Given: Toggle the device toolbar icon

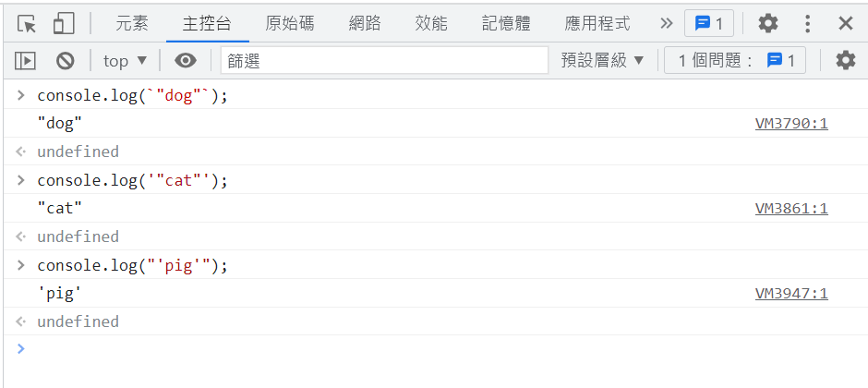Looking at the screenshot, I should [x=64, y=24].
